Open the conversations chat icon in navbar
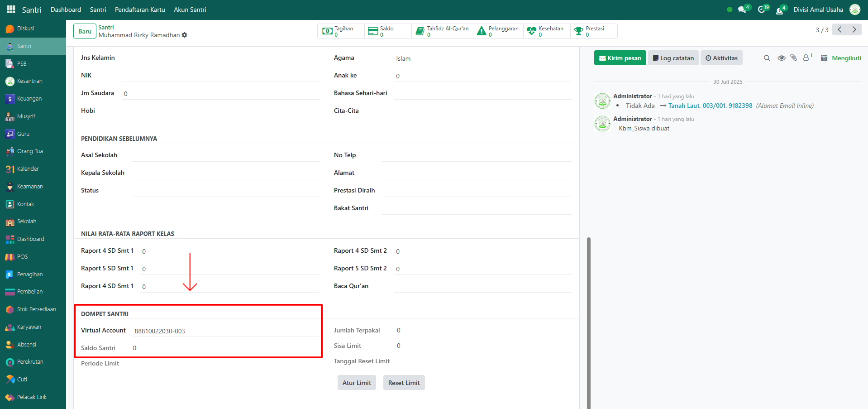The image size is (868, 409). 742,10
